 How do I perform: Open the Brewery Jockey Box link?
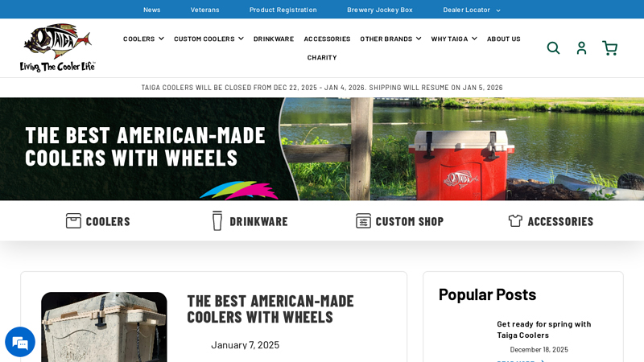tap(379, 10)
